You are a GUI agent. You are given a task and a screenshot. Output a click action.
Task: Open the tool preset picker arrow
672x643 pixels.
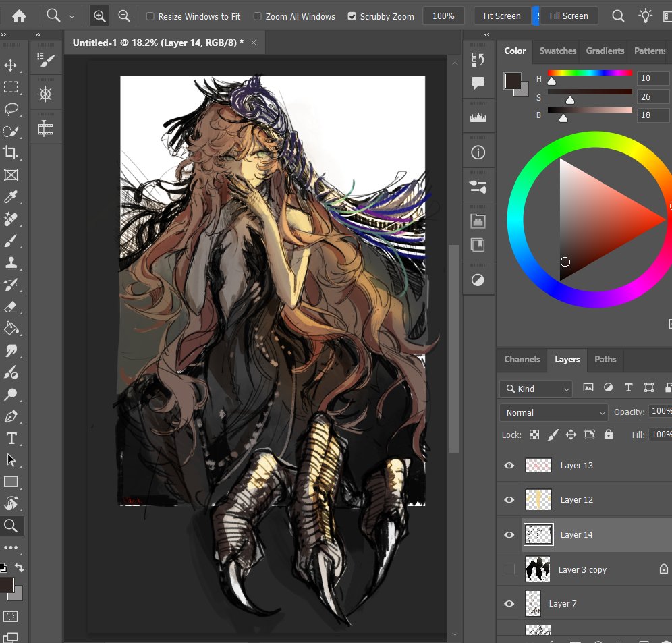[x=72, y=16]
